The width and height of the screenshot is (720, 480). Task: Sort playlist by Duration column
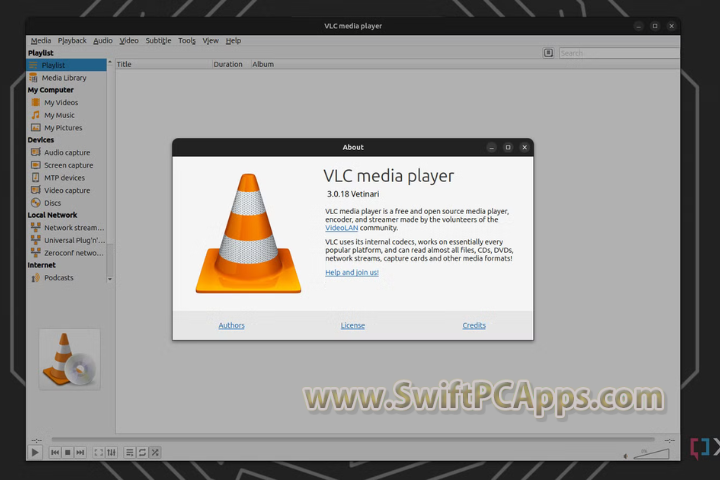tap(231, 64)
